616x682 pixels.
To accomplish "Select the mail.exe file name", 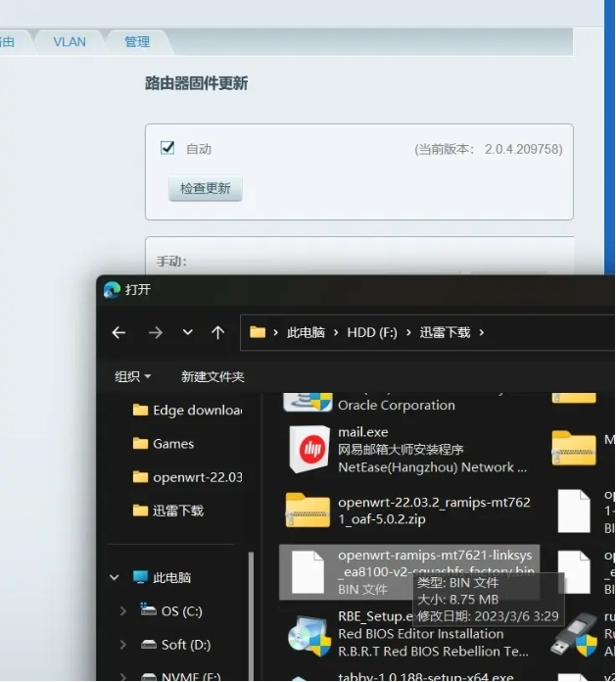I will click(363, 432).
